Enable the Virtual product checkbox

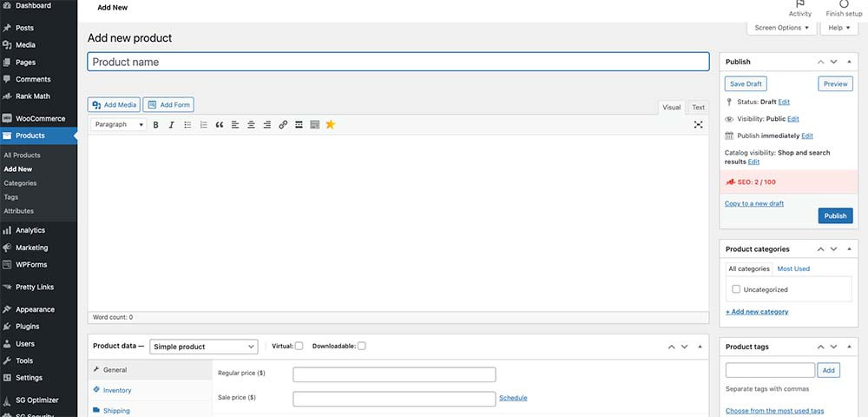click(x=299, y=346)
